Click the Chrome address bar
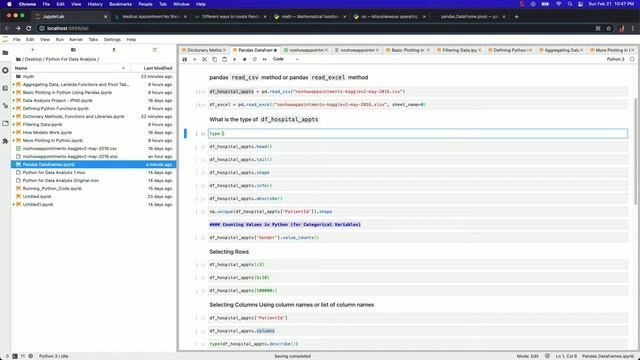 [x=314, y=28]
